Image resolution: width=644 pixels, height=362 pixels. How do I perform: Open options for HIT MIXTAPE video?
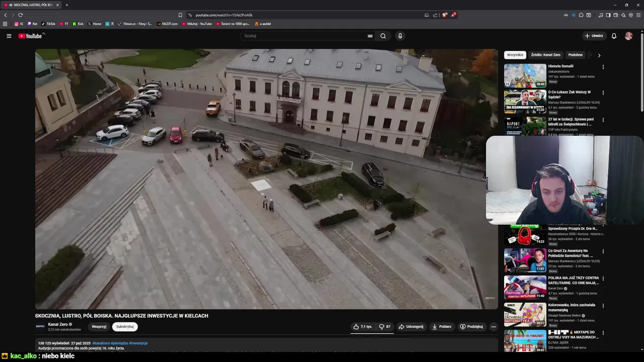click(x=603, y=333)
